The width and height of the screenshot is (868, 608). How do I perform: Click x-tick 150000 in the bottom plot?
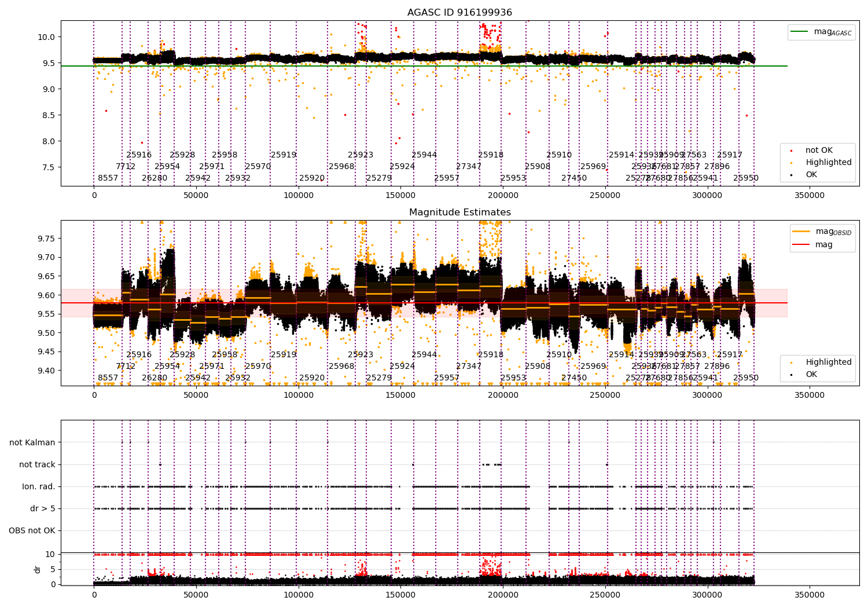(400, 595)
